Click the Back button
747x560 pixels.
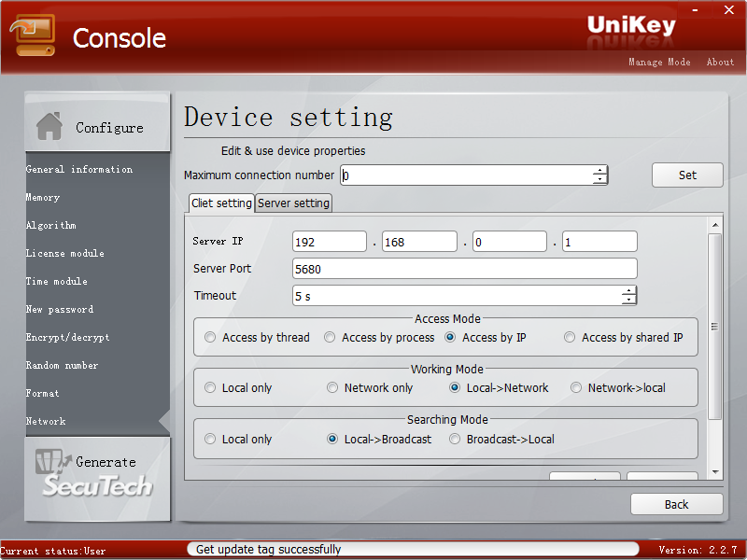click(676, 504)
